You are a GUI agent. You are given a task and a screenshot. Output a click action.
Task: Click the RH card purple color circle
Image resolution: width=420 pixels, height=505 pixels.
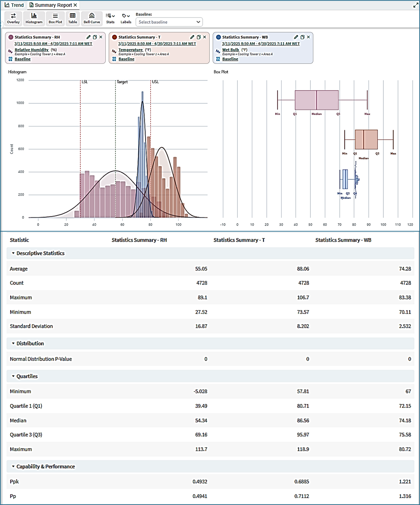tap(11, 37)
